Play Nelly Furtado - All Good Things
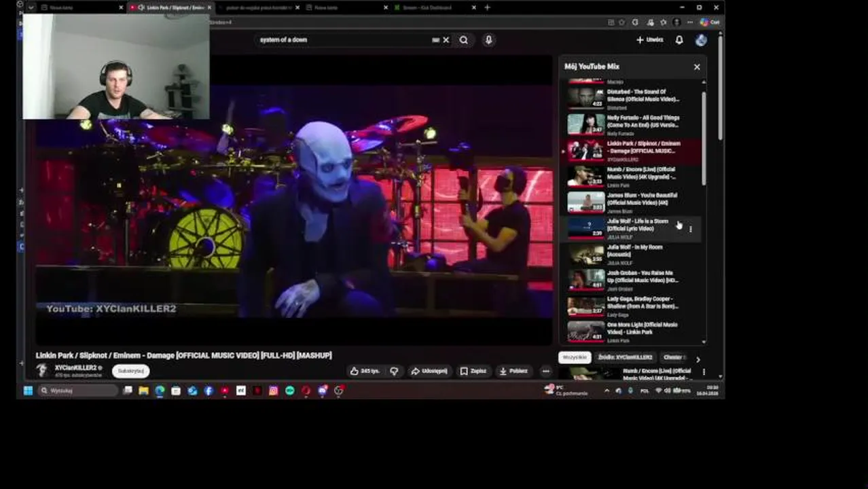The height and width of the screenshot is (489, 868). click(632, 124)
